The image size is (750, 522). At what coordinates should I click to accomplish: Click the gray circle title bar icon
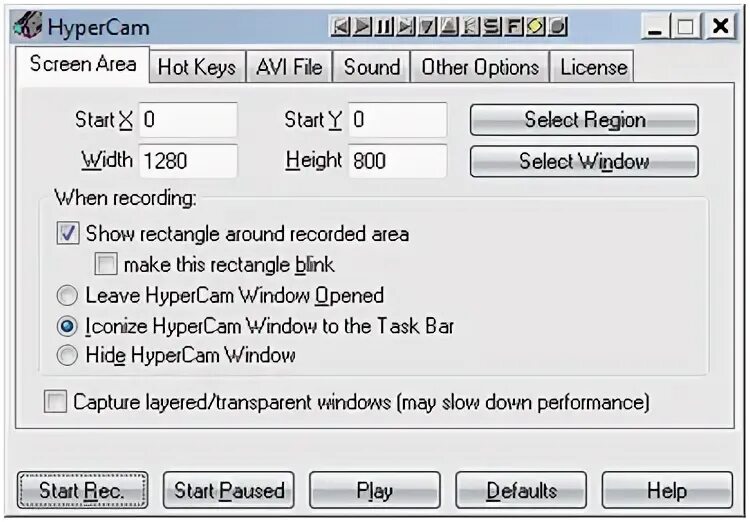pos(557,27)
